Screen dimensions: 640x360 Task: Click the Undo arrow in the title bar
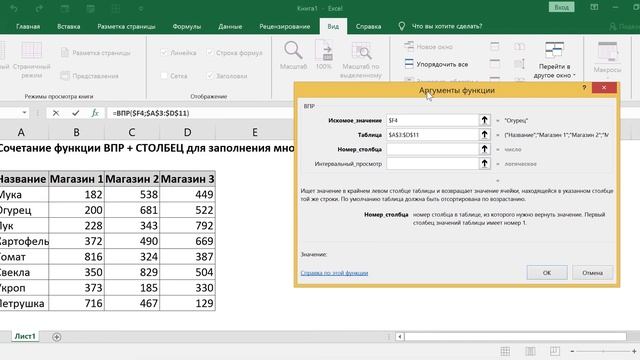(x=14, y=8)
